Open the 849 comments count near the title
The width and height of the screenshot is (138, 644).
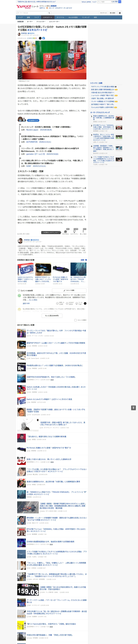[30, 38]
